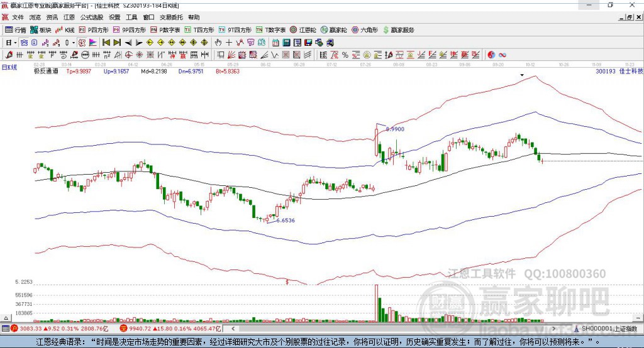Click the Dn=6.9751 value
This screenshot has height=348, width=644.
(x=191, y=71)
